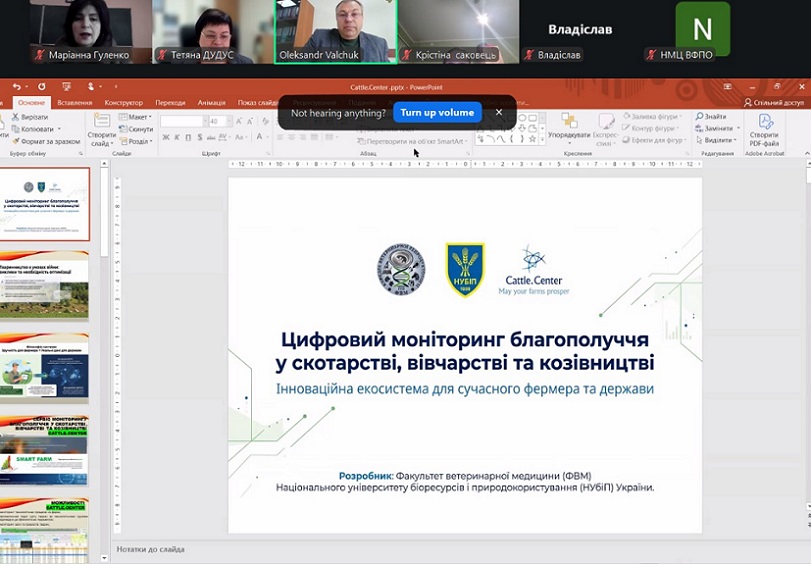Select the oval shape in shapes gallery

(x=522, y=117)
